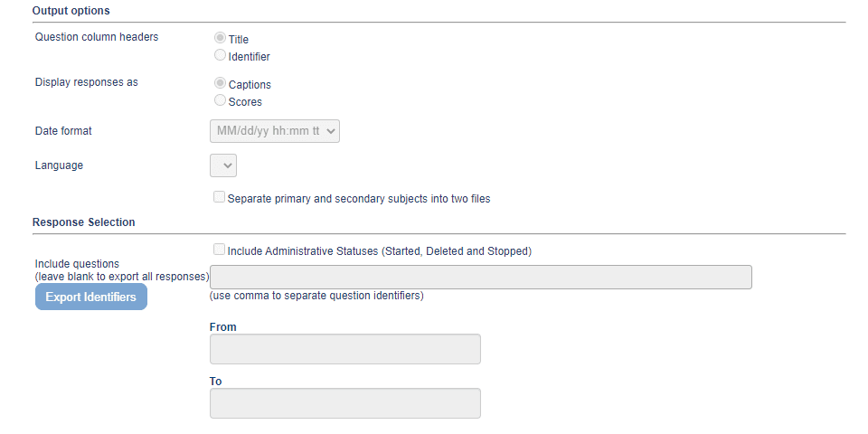Click the Output options section heading

[71, 11]
